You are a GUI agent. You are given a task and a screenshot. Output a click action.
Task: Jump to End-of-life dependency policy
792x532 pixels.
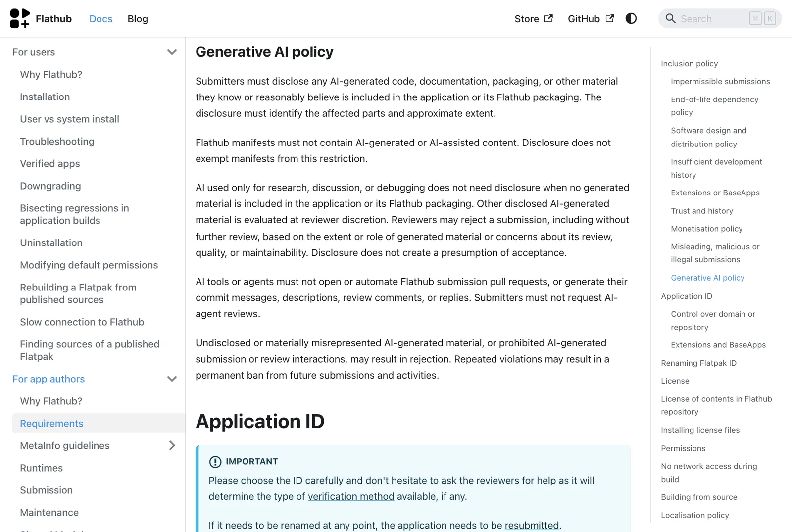click(x=715, y=106)
